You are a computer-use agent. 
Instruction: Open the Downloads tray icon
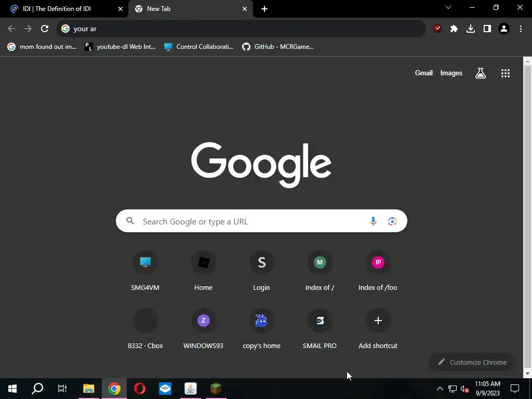[x=471, y=29]
